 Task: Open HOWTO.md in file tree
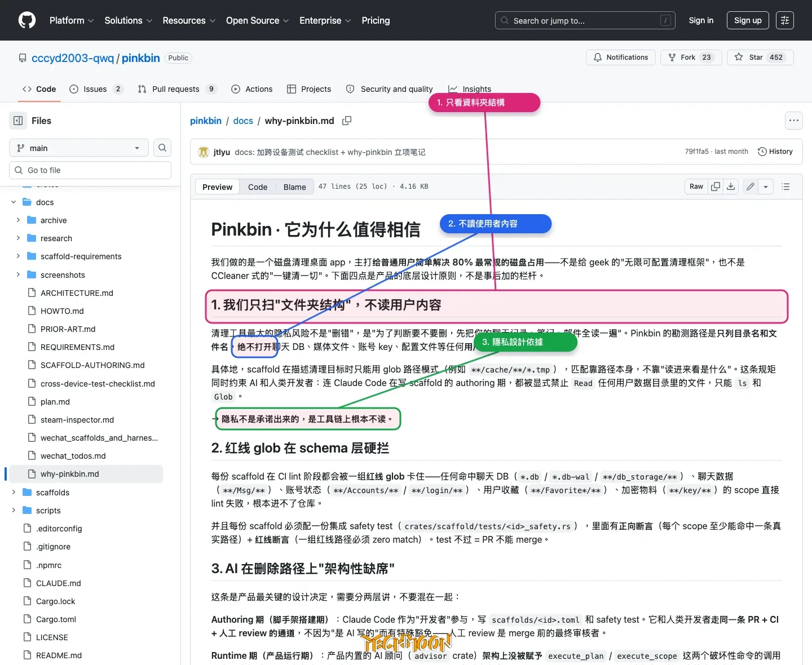pos(62,311)
